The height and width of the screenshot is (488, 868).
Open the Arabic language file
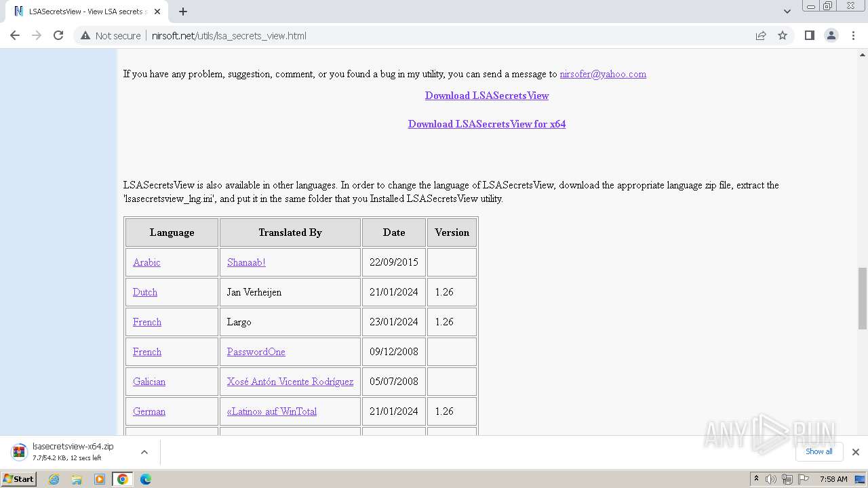point(146,262)
